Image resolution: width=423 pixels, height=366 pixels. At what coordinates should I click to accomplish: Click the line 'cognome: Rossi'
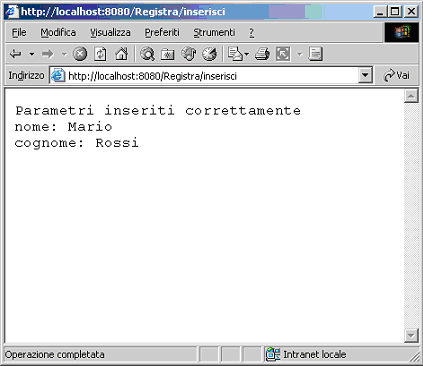[x=77, y=143]
